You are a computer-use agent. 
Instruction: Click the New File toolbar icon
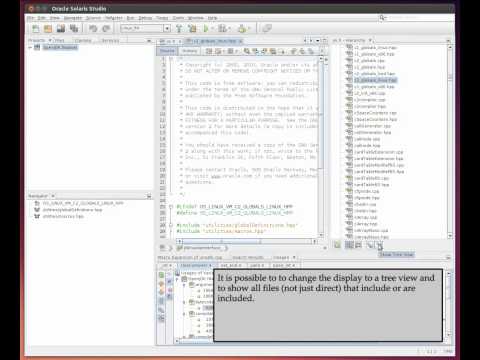coord(35,29)
